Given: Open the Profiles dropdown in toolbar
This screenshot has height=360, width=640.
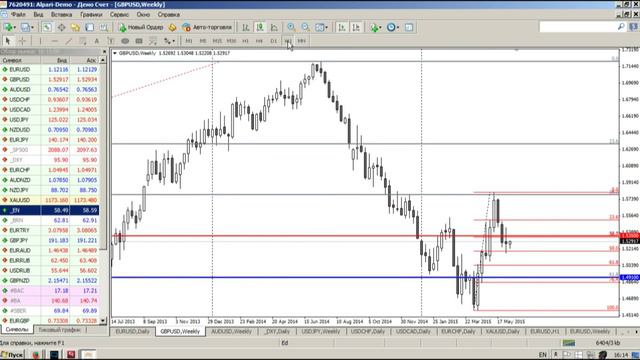Looking at the screenshot, I should 27,27.
